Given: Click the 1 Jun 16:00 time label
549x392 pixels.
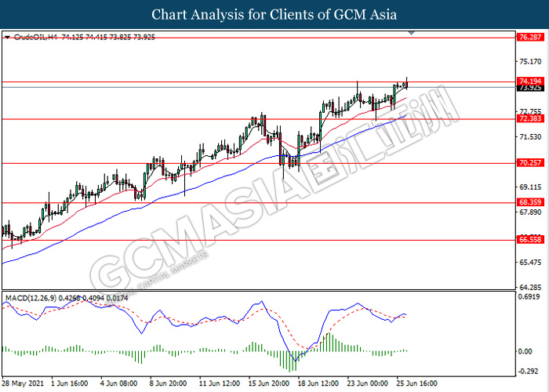Looking at the screenshot, I should 69,383.
